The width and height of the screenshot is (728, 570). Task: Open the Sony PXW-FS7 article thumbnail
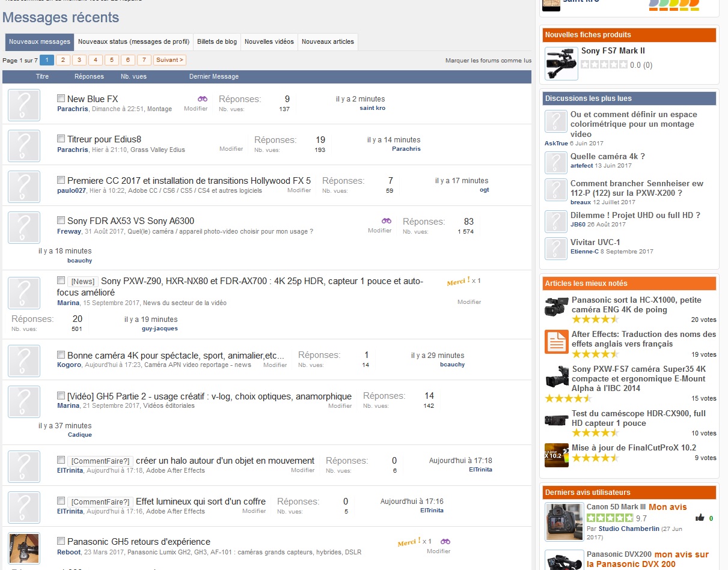pos(556,378)
